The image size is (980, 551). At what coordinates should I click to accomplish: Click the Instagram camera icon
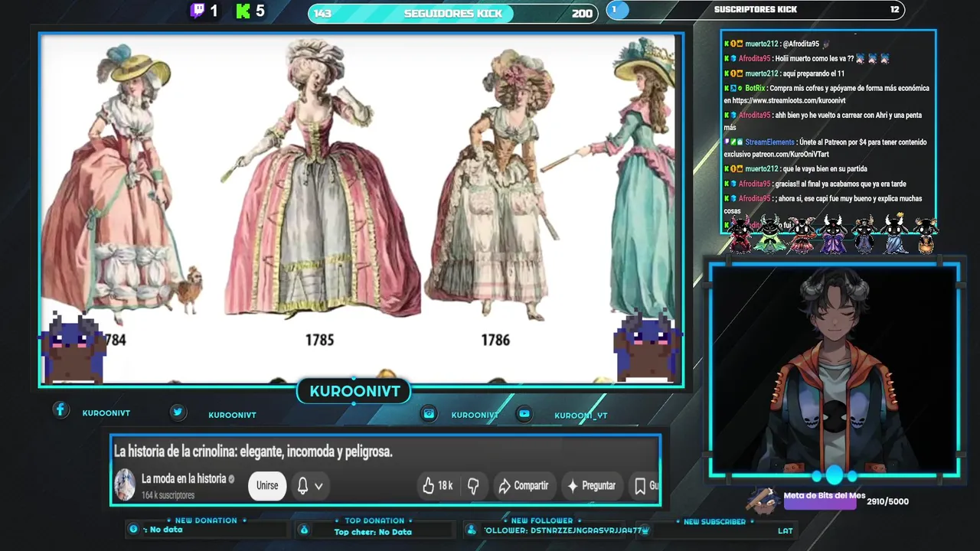click(430, 413)
